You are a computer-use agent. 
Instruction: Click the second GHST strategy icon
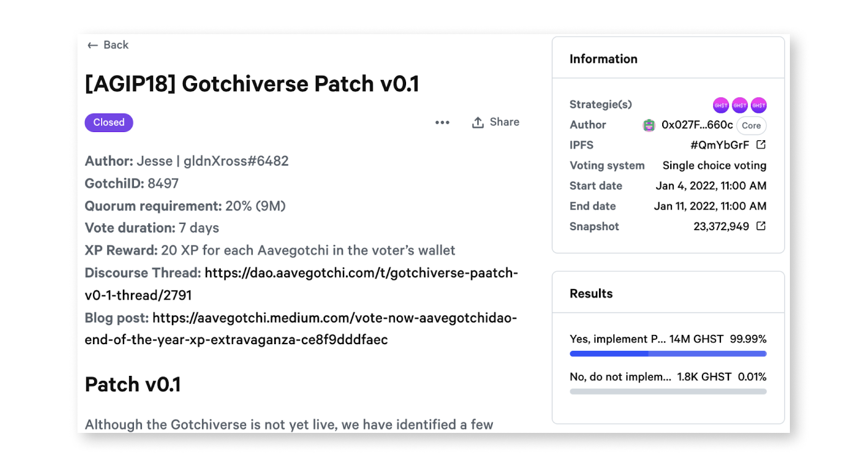740,105
